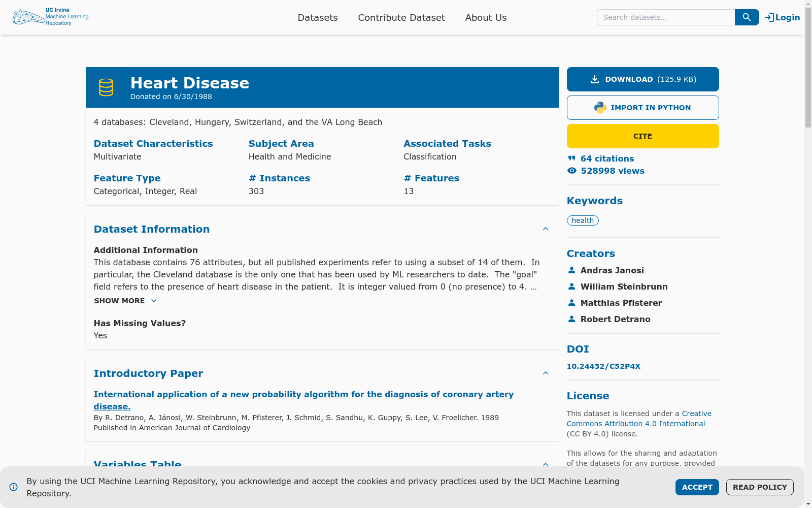The image size is (812, 508).
Task: Click the views eye icon
Action: (x=571, y=171)
